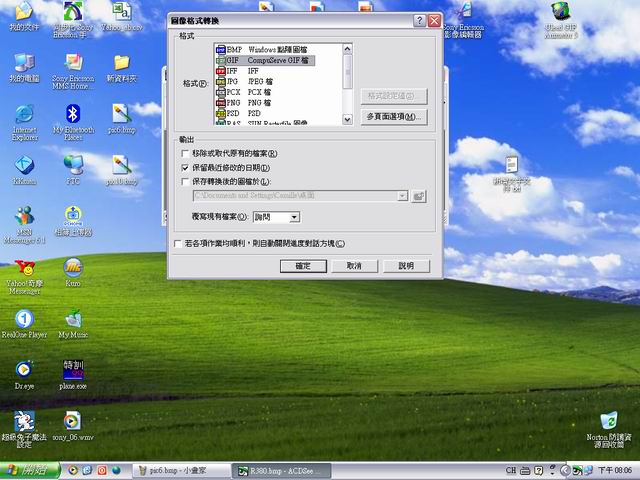
Task: Click the help question mark in dialog title bar
Action: click(419, 20)
